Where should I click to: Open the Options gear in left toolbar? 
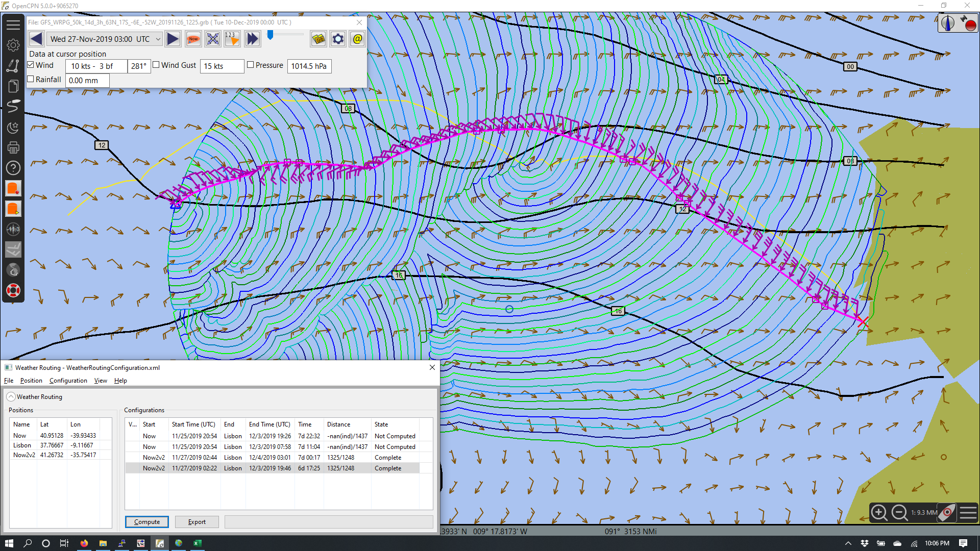point(13,45)
